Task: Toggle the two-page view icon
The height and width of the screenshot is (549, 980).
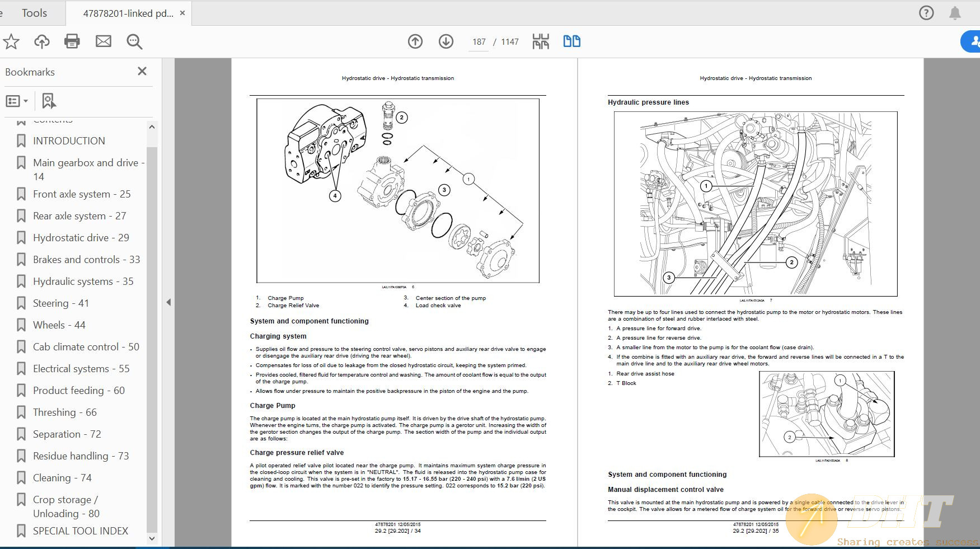Action: pyautogui.click(x=571, y=41)
